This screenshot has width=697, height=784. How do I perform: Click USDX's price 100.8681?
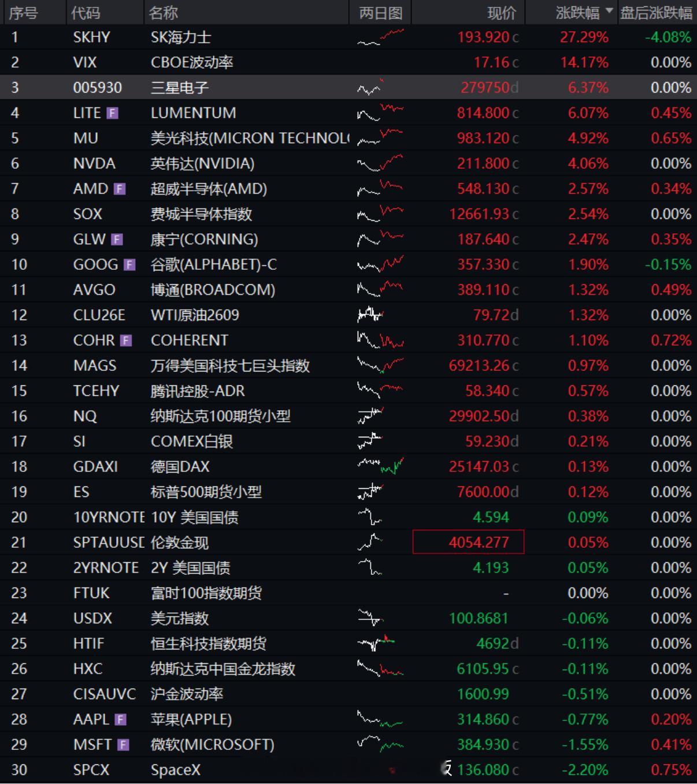click(479, 619)
